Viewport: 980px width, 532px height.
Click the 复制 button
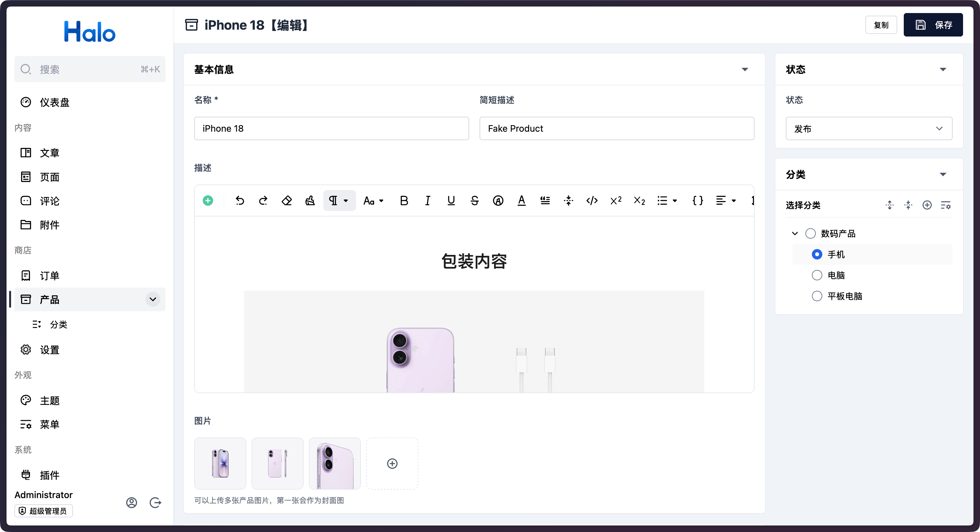[x=881, y=25]
